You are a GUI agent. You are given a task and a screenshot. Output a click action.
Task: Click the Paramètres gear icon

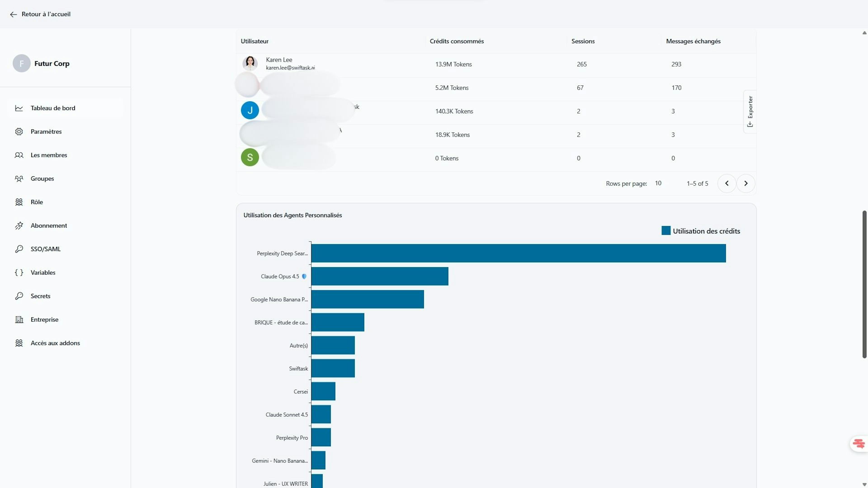coord(19,132)
